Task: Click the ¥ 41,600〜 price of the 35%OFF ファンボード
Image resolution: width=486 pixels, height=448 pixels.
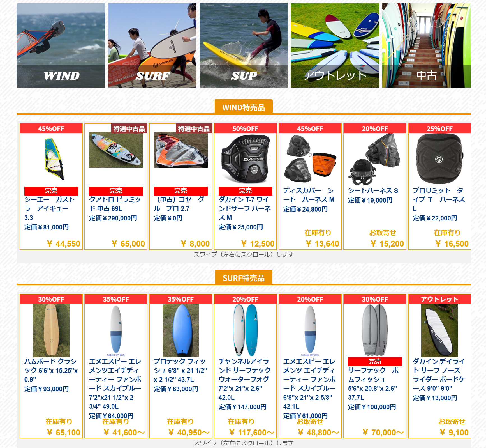Action: point(124,433)
